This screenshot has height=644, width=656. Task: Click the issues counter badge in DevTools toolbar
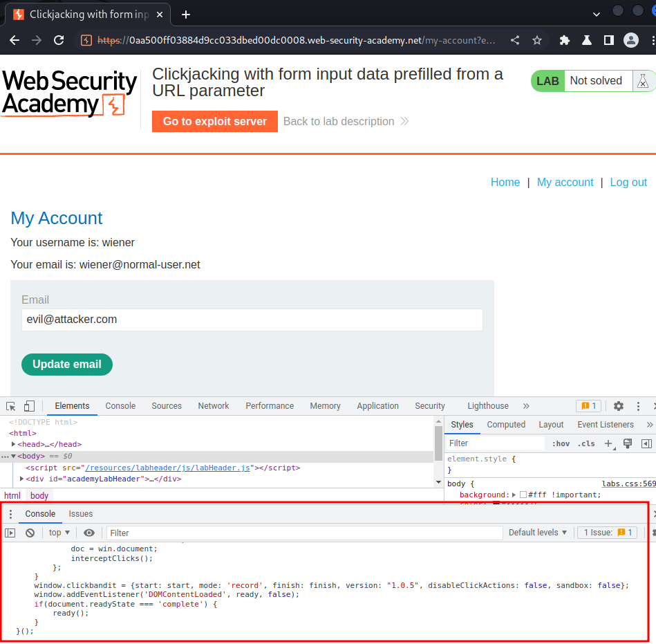point(589,406)
